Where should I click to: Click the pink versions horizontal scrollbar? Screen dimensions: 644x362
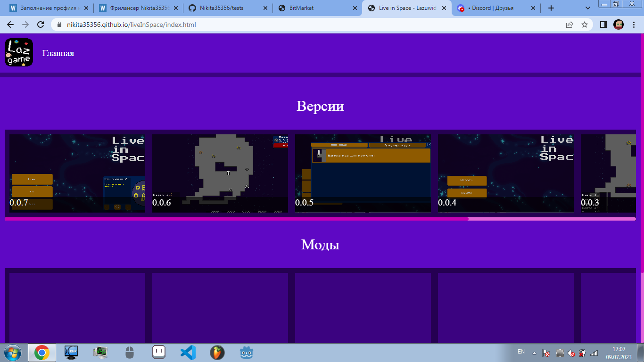point(237,219)
